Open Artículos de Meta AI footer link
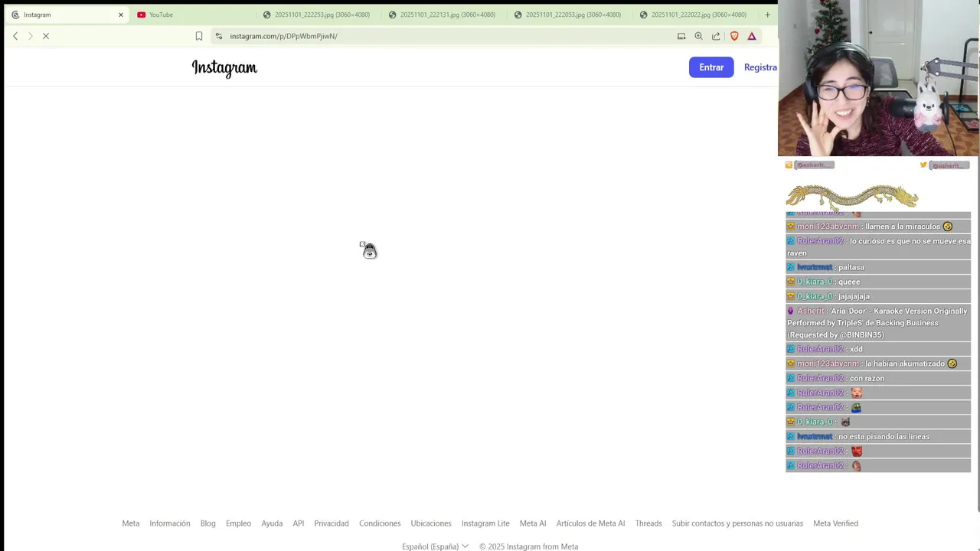The height and width of the screenshot is (551, 980). [590, 523]
